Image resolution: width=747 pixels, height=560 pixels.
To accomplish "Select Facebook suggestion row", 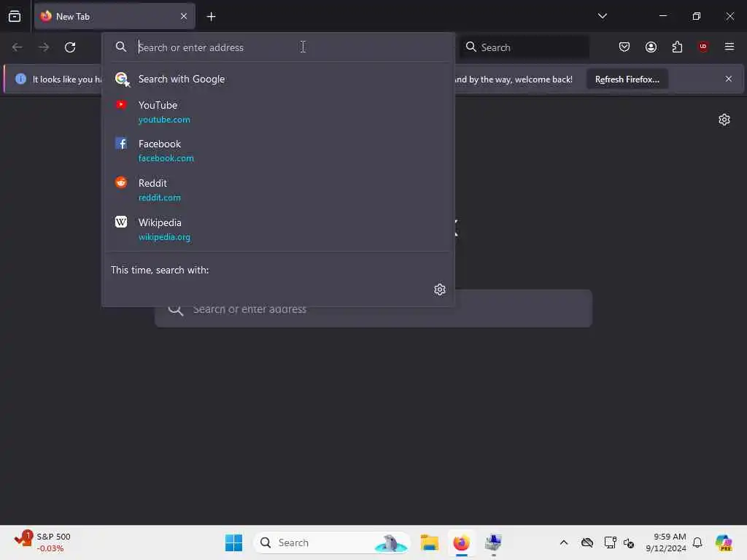I will pos(279,150).
